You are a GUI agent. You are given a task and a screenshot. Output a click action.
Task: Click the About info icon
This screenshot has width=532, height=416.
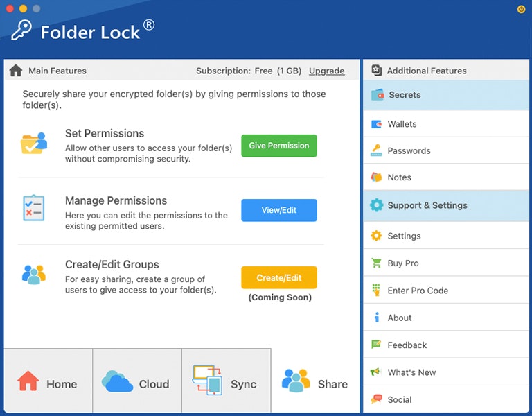click(x=377, y=317)
